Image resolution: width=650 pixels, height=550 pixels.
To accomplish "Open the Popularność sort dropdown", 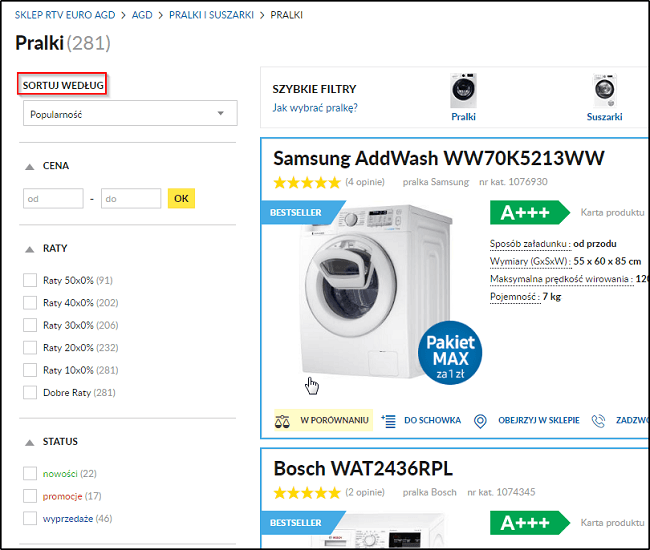I will tap(130, 114).
